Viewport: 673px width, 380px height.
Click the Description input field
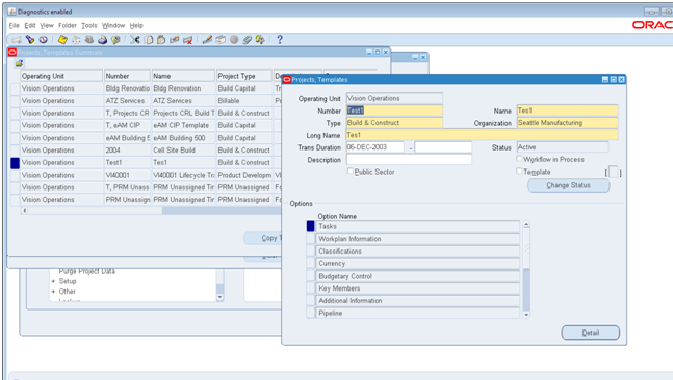(x=409, y=160)
